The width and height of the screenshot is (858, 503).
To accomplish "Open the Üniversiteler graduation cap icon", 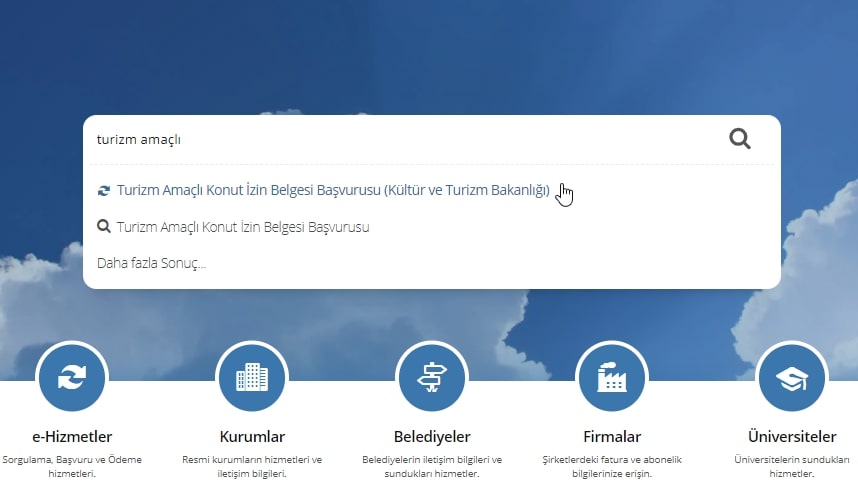I will pyautogui.click(x=792, y=378).
